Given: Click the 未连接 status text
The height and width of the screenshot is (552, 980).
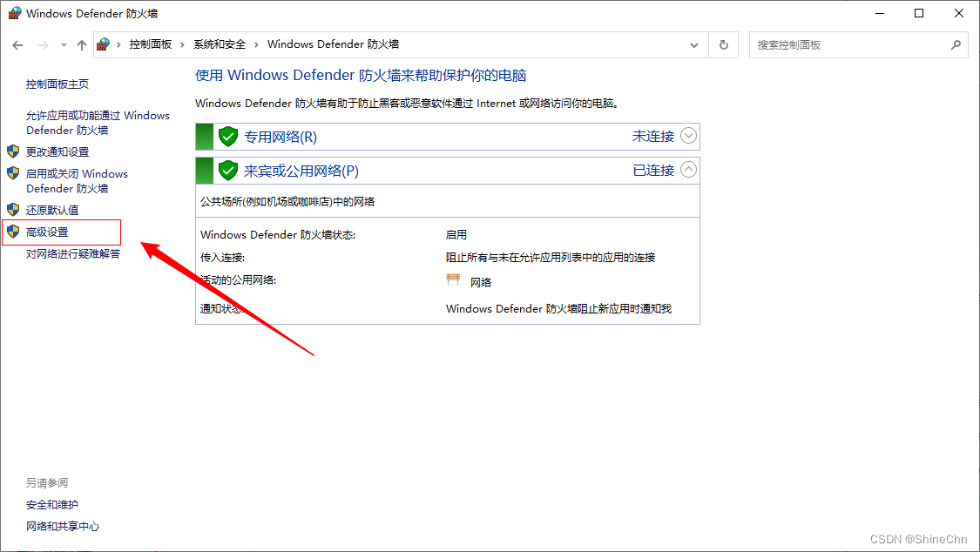Looking at the screenshot, I should [x=653, y=136].
